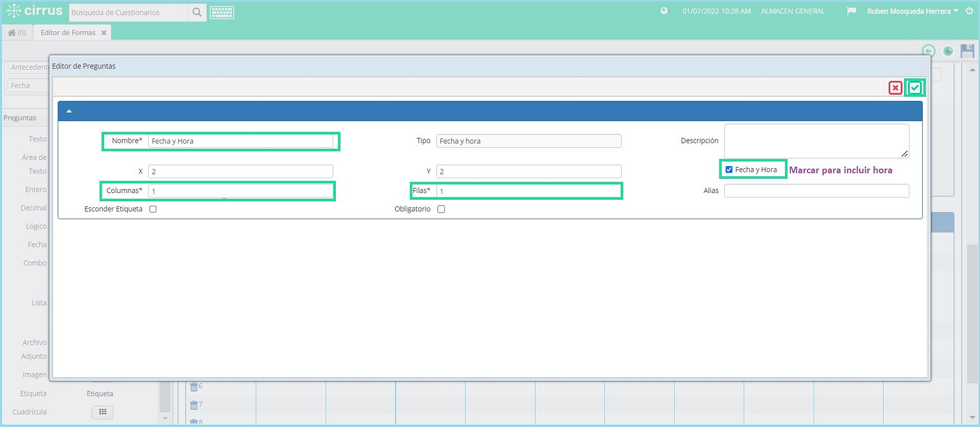Click the Columnas input field
This screenshot has height=427, width=980.
[x=240, y=191]
